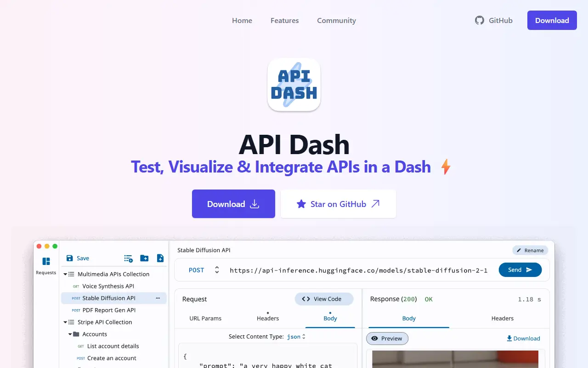Open the Community nav item
Screen dimensions: 588x368
[x=336, y=20]
